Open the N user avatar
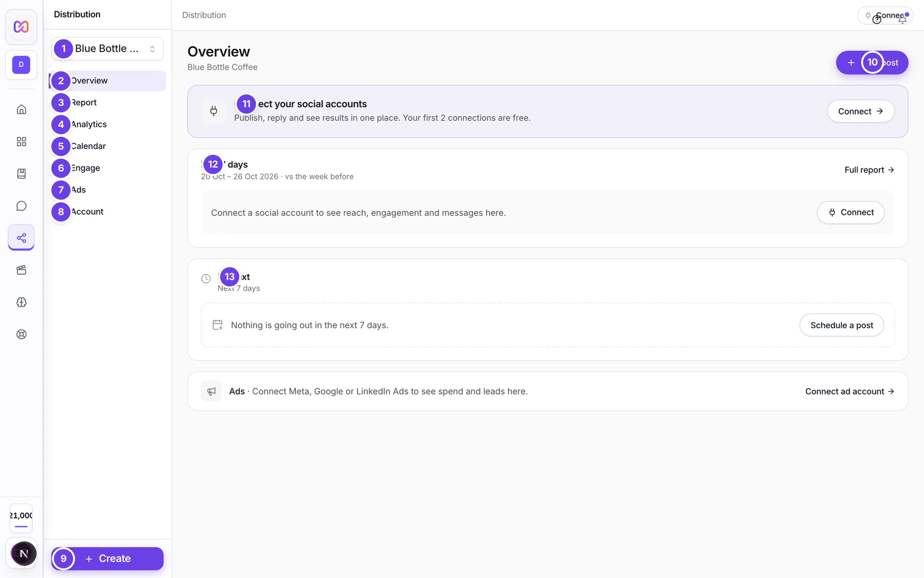The image size is (924, 578). pyautogui.click(x=24, y=554)
